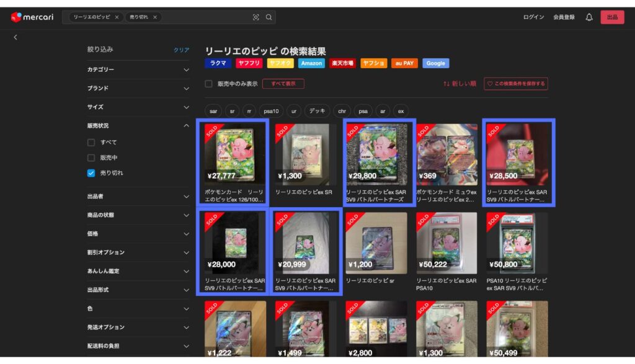Viewport: 635px width, 364px height.
Task: Expand the 色 filter
Action: point(138,309)
